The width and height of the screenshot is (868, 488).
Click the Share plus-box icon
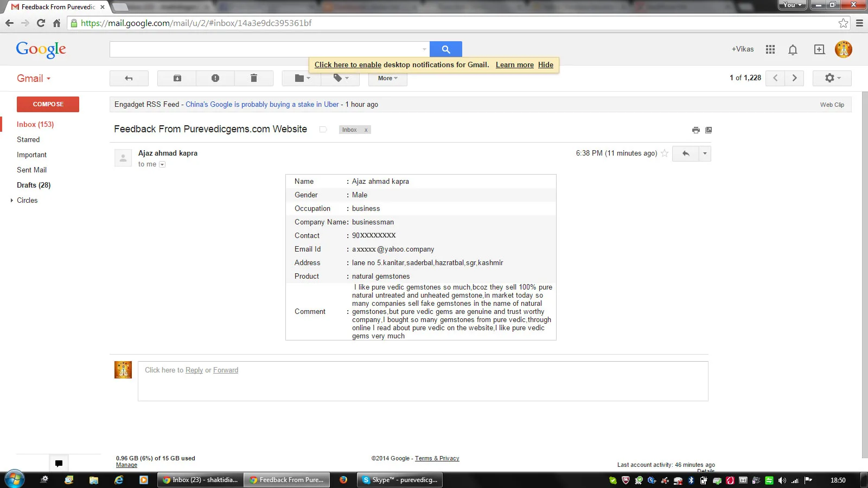pos(819,49)
